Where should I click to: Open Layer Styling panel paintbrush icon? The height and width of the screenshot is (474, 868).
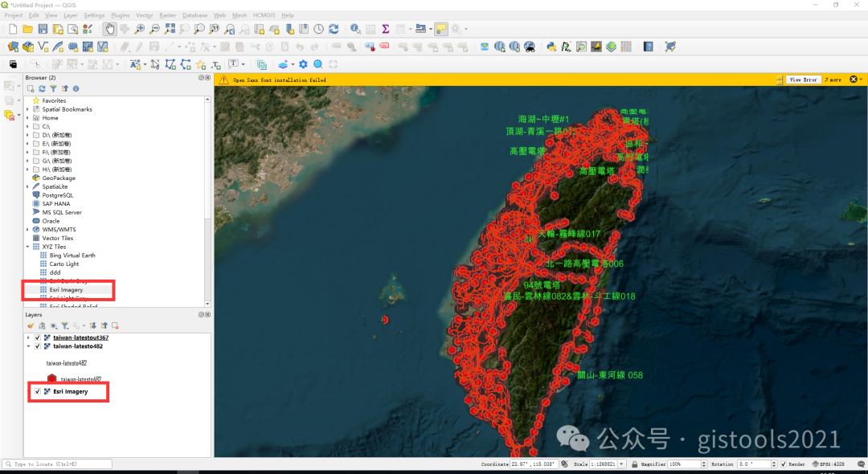(x=31, y=325)
